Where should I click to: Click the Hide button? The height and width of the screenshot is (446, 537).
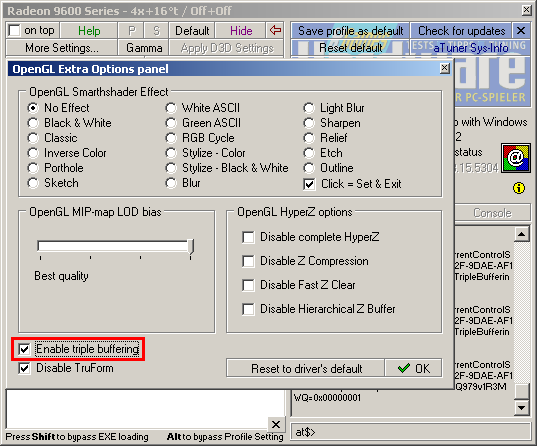click(x=241, y=30)
